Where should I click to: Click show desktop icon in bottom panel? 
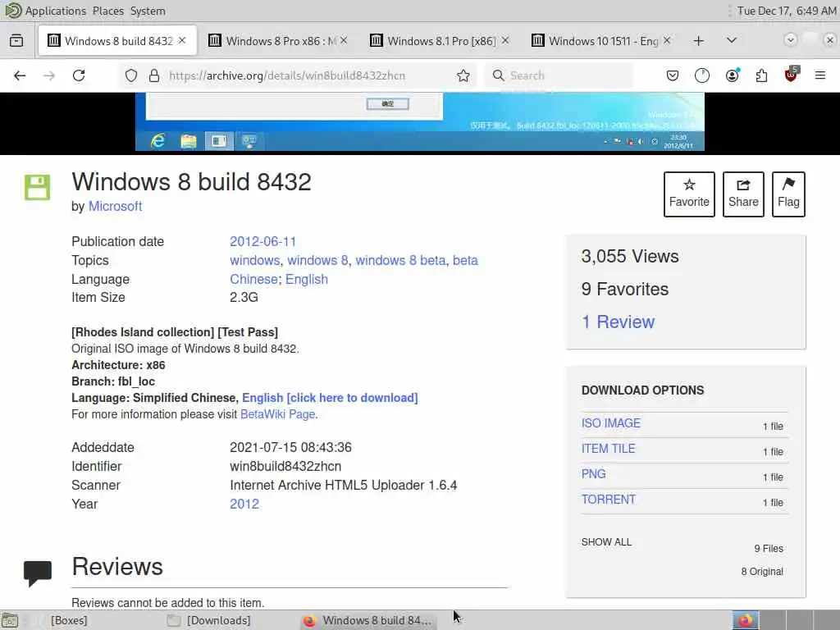tap(10, 620)
